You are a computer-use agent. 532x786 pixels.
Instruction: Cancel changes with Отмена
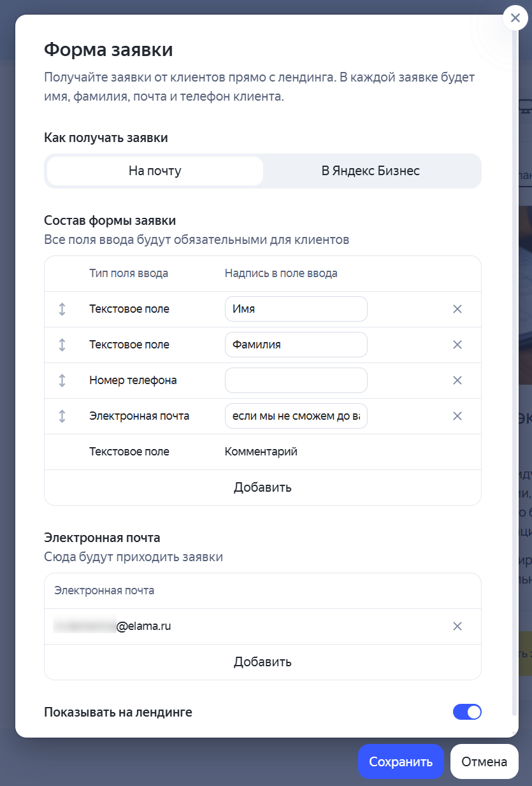(x=484, y=762)
